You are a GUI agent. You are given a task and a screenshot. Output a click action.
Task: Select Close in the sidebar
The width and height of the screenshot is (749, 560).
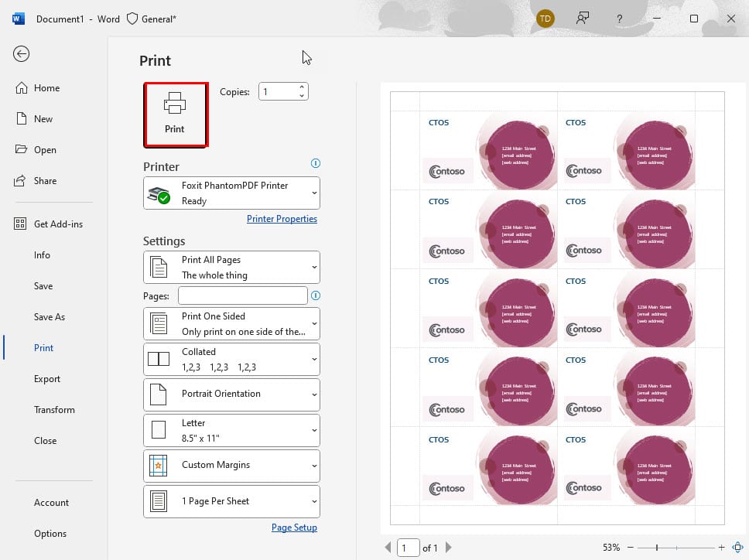pos(46,441)
